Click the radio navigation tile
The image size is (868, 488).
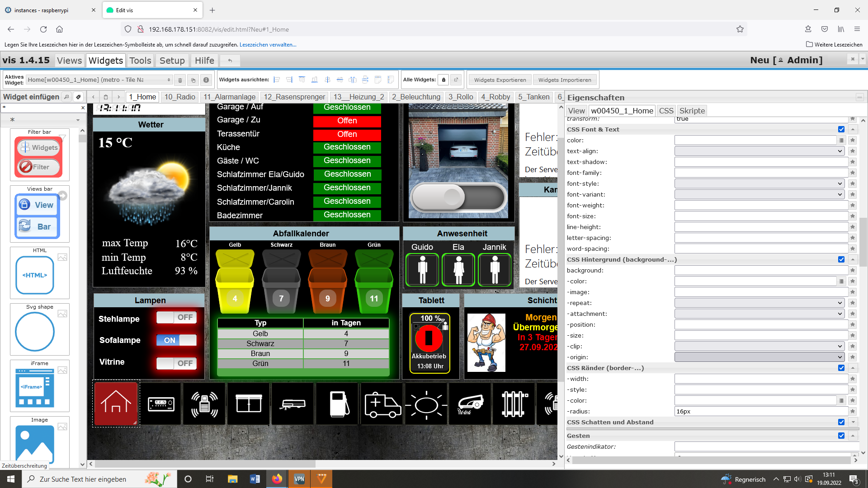(160, 404)
